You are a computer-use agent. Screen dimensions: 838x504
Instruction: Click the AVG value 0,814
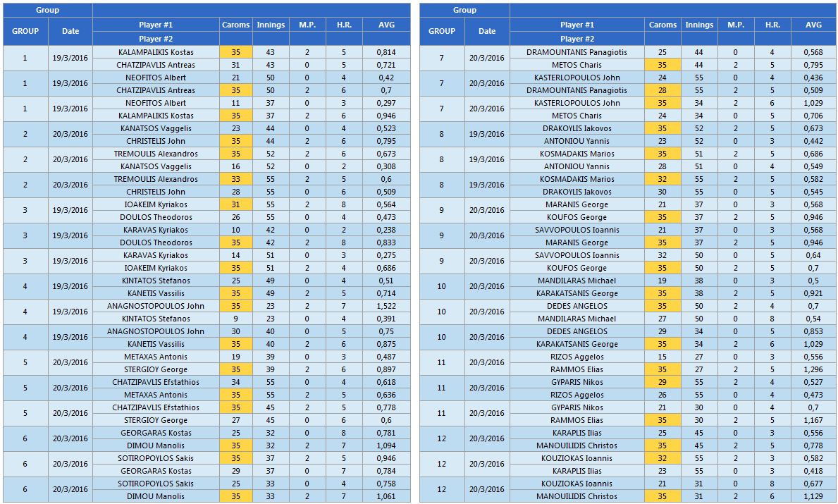386,52
